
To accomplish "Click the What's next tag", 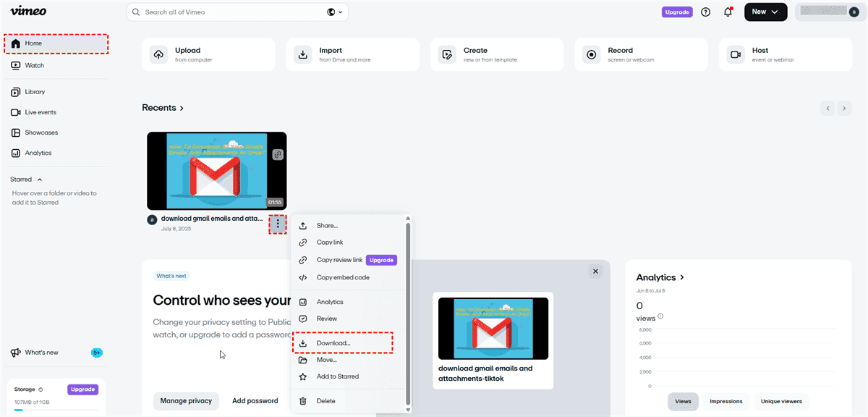I will coord(171,276).
